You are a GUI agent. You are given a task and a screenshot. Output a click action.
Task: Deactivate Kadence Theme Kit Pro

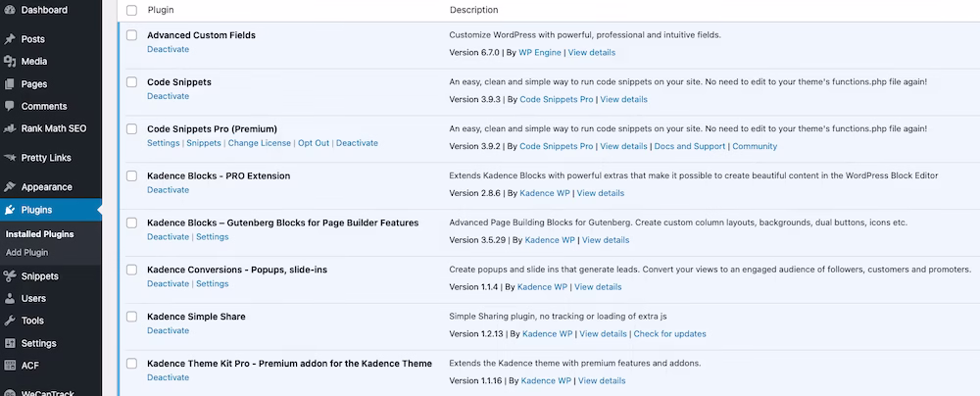(169, 377)
